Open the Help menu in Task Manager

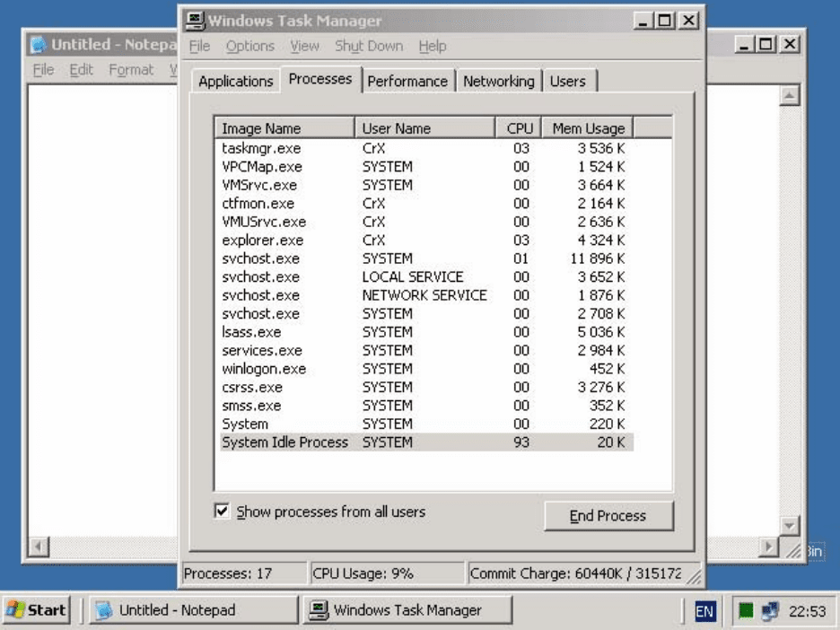[x=433, y=46]
